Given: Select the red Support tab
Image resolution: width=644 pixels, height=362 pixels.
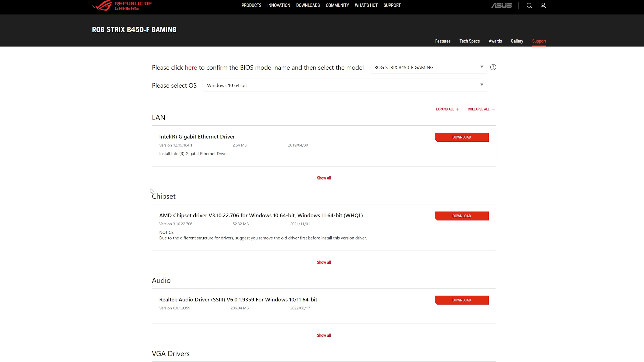Looking at the screenshot, I should [539, 41].
